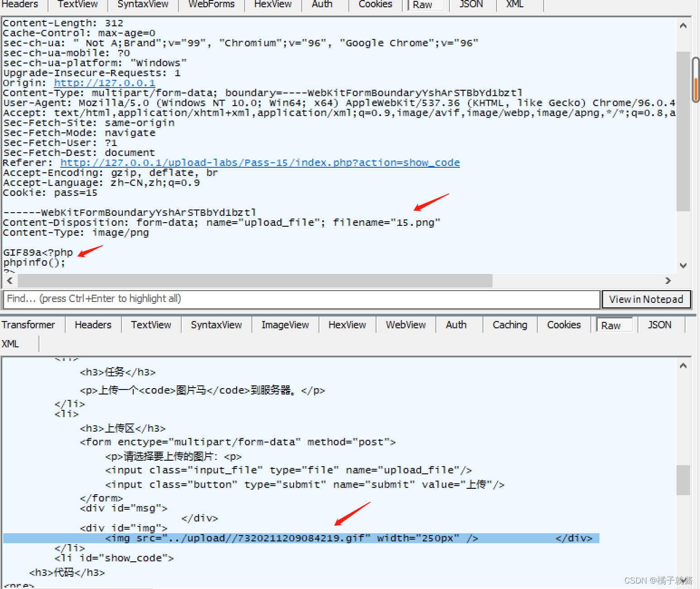Open the Referer upload-labs Pass-15 link
This screenshot has width=700, height=589.
tap(260, 163)
